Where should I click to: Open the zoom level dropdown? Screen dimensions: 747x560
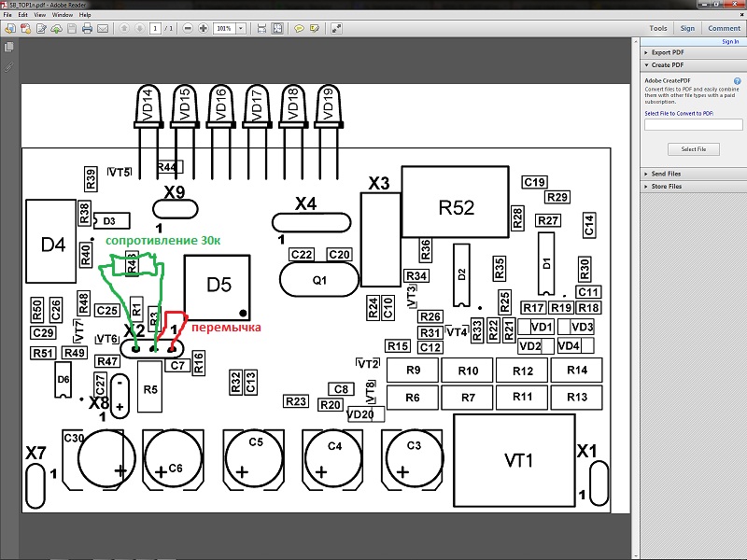point(241,29)
